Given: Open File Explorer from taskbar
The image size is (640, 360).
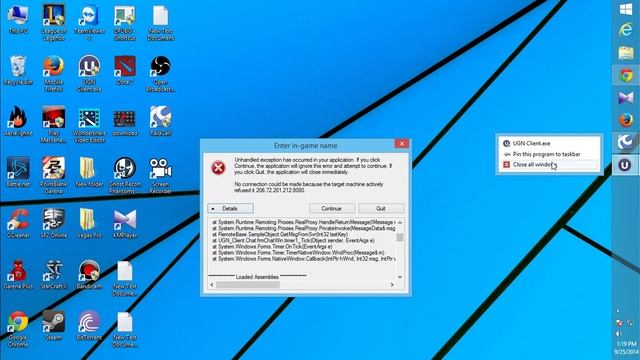Looking at the screenshot, I should pyautogui.click(x=626, y=53).
